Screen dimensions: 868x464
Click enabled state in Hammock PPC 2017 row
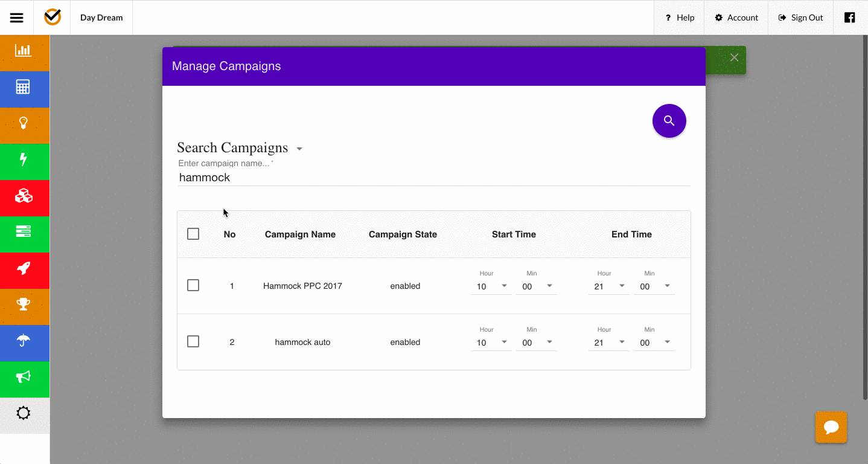405,286
